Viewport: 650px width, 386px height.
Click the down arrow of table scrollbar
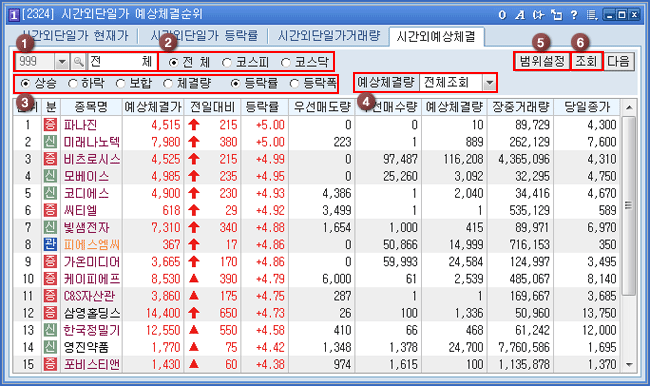629,365
